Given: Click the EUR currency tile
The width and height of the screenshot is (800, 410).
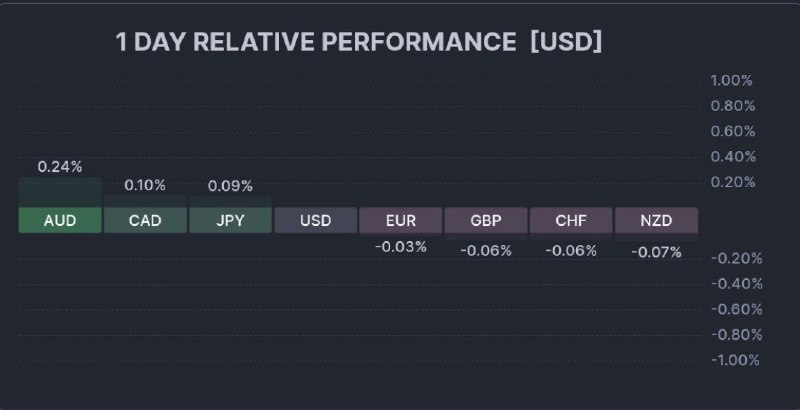Looking at the screenshot, I should (x=400, y=220).
